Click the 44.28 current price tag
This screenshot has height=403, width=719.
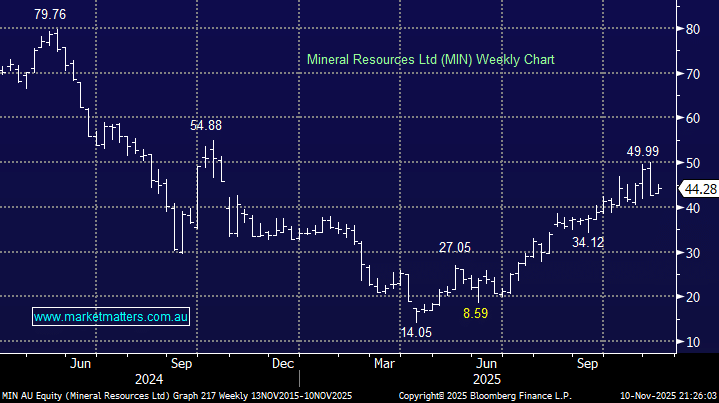[x=697, y=188]
